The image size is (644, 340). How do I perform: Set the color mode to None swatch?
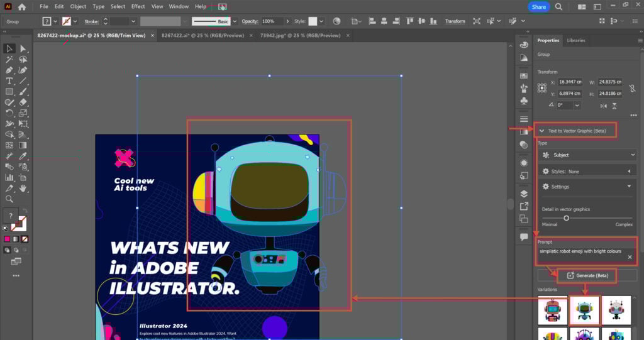pyautogui.click(x=25, y=239)
